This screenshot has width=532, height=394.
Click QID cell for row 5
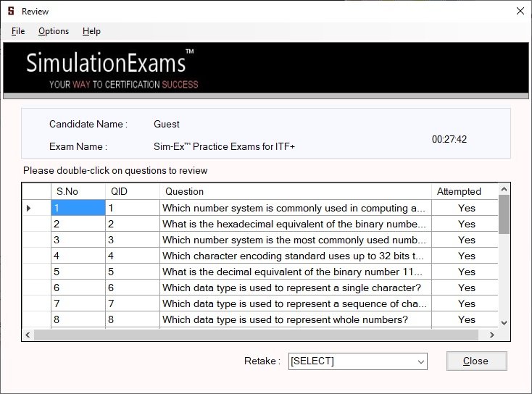[x=133, y=272]
